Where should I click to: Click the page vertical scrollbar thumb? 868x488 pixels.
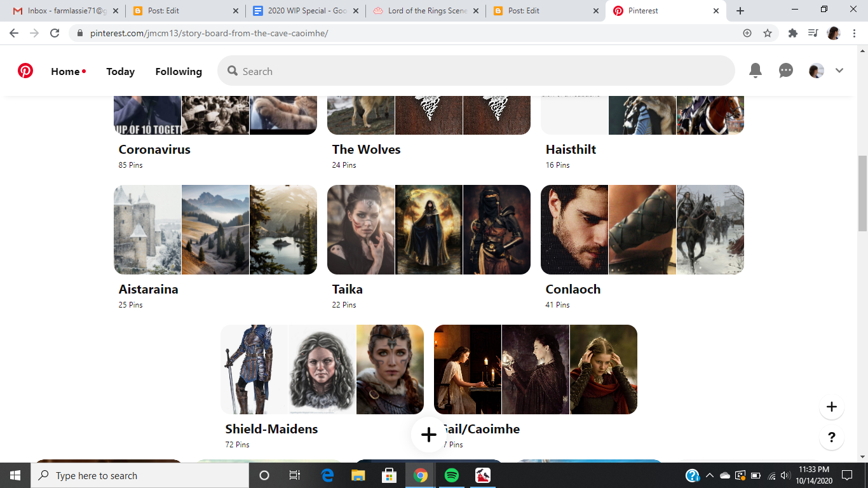(863, 193)
